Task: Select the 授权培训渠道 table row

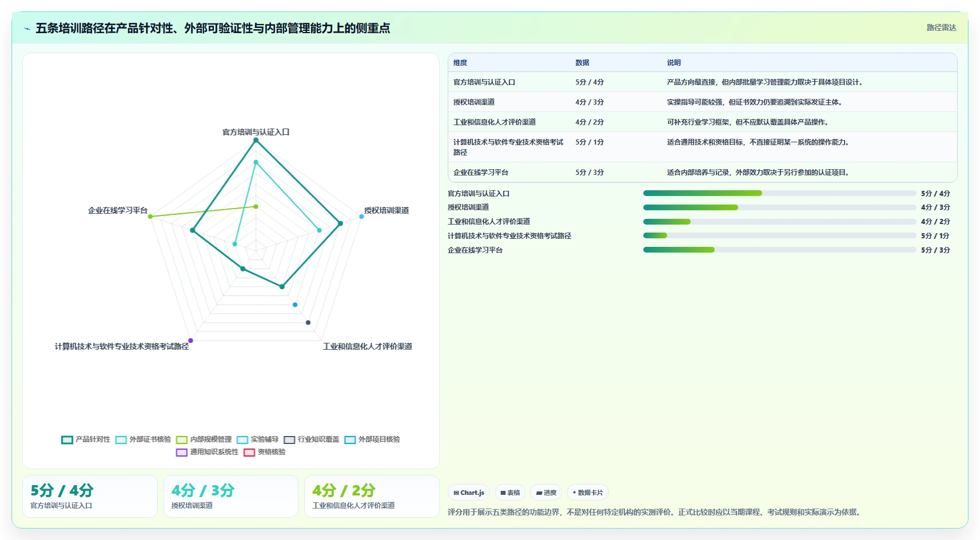Action: pyautogui.click(x=702, y=102)
